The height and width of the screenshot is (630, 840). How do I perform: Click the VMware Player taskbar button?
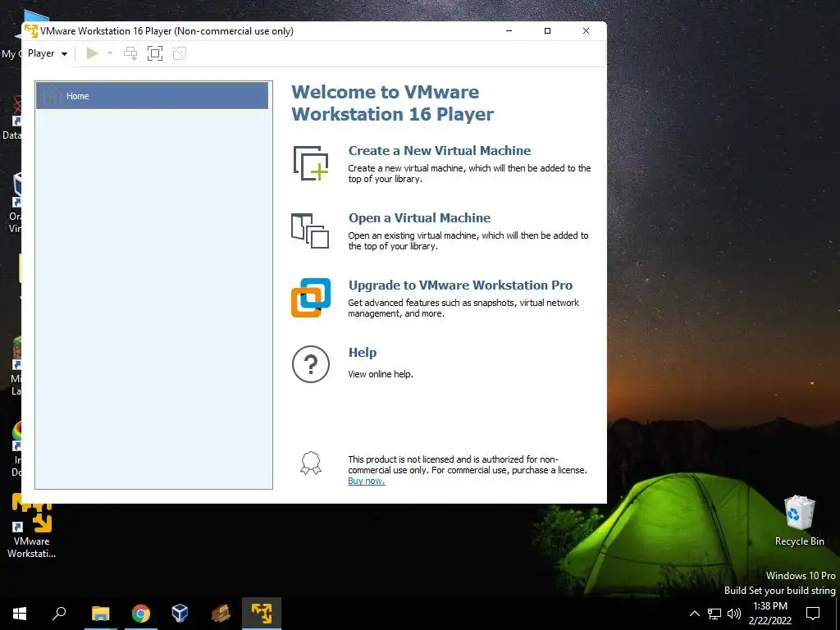click(262, 614)
